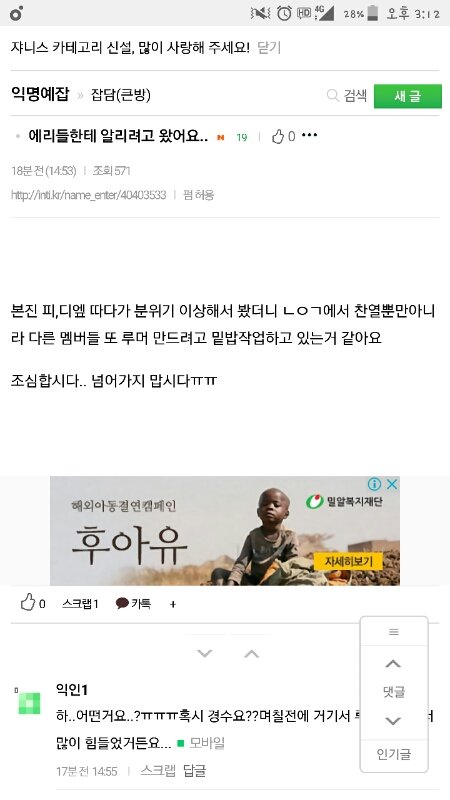The width and height of the screenshot is (450, 800).
Task: Open the 익명예잡 board link
Action: click(40, 94)
